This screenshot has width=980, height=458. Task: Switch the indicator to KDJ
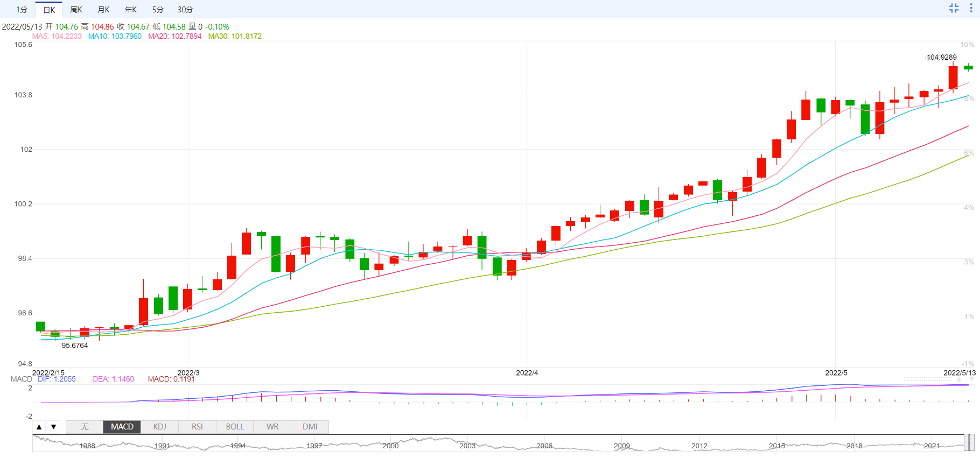159,427
